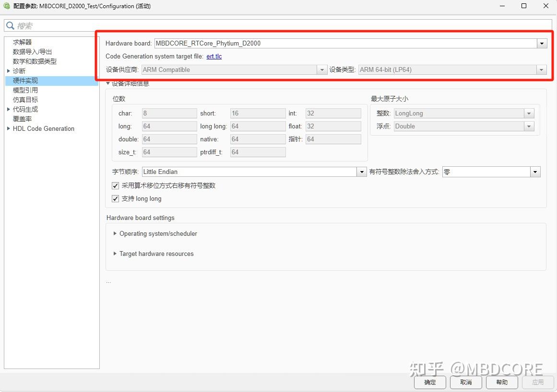Image resolution: width=557 pixels, height=392 pixels.
Task: Expand HDL Code Generation node
Action: pos(8,128)
